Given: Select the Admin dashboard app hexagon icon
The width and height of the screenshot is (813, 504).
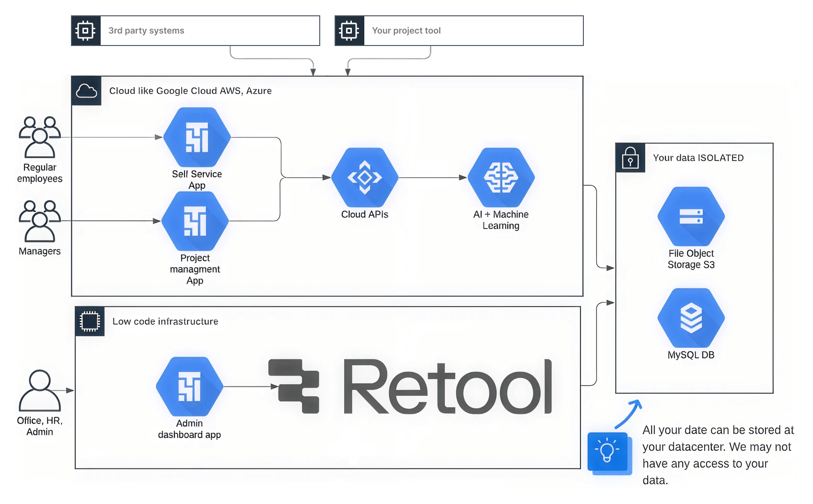Looking at the screenshot, I should click(189, 386).
